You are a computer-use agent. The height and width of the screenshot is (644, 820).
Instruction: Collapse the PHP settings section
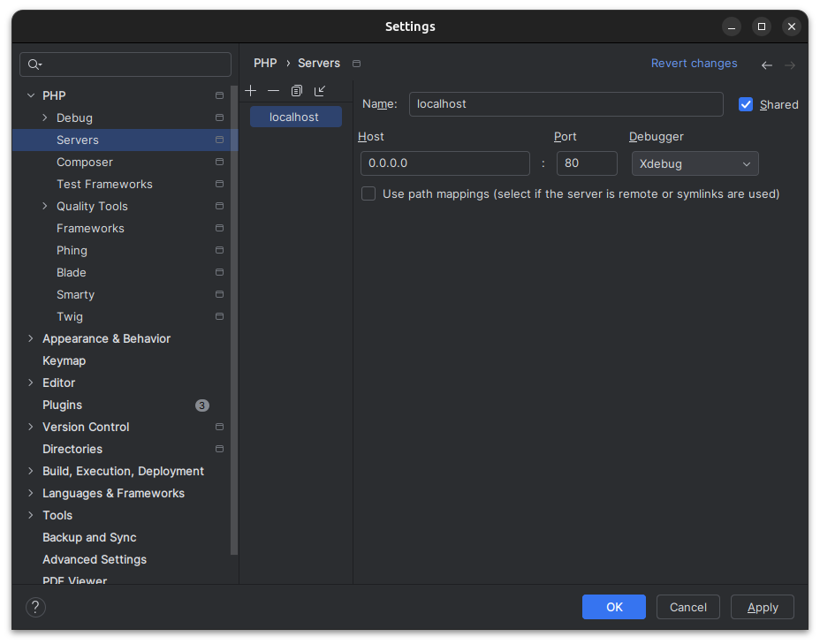pos(31,95)
